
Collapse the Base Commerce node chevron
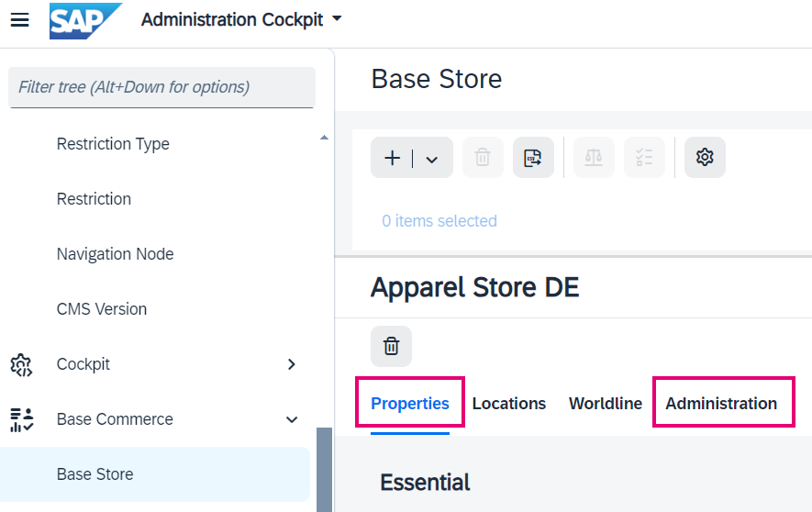292,419
